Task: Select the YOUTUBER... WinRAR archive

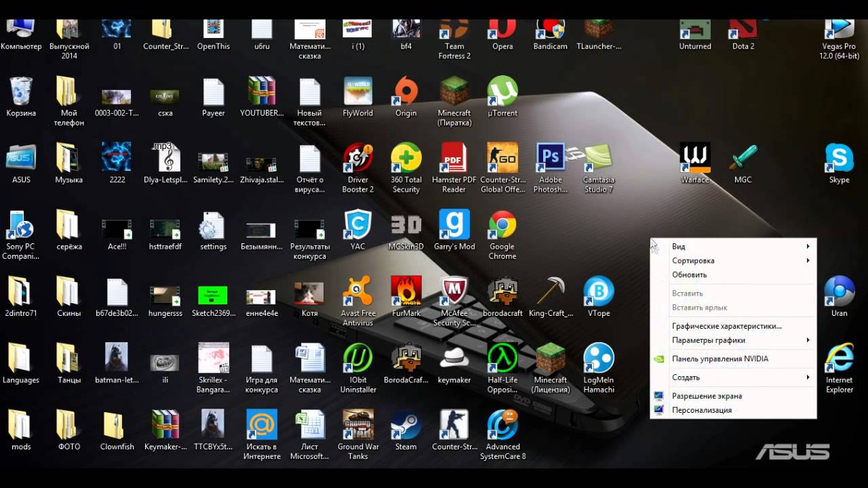Action: pyautogui.click(x=262, y=96)
